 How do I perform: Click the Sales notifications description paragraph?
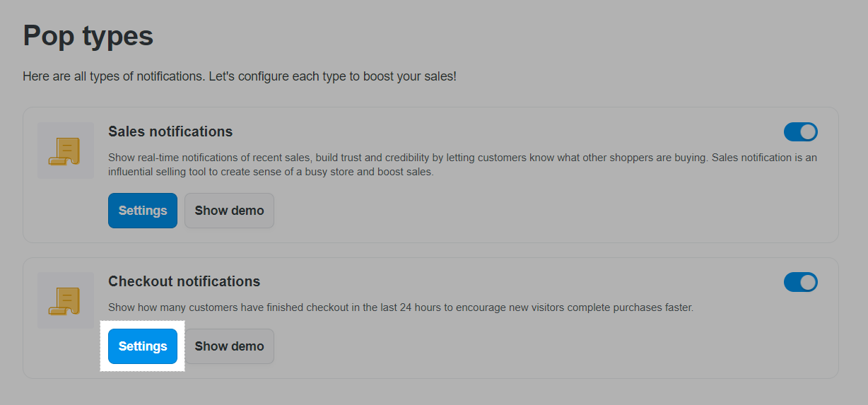coord(462,165)
